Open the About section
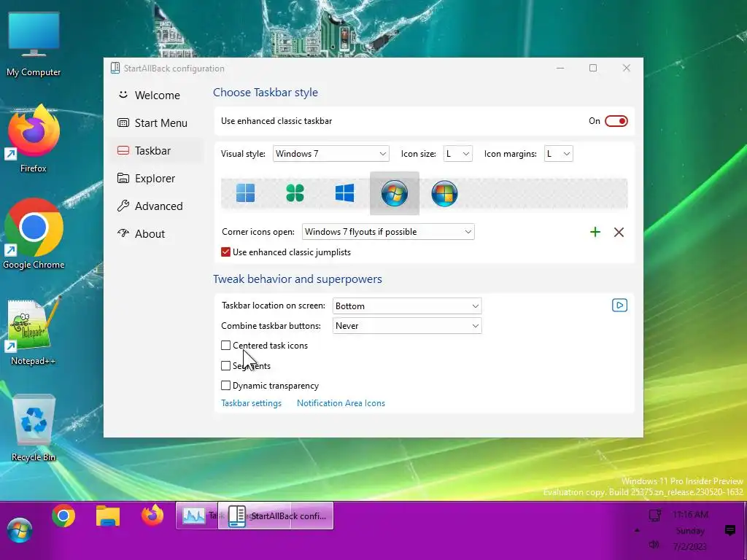The image size is (747, 560). point(156,233)
